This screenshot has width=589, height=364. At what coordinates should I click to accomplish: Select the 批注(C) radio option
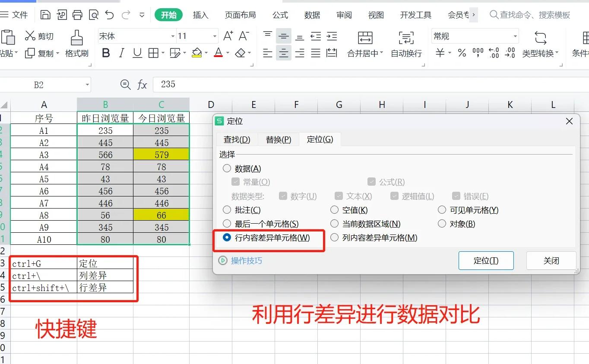227,210
